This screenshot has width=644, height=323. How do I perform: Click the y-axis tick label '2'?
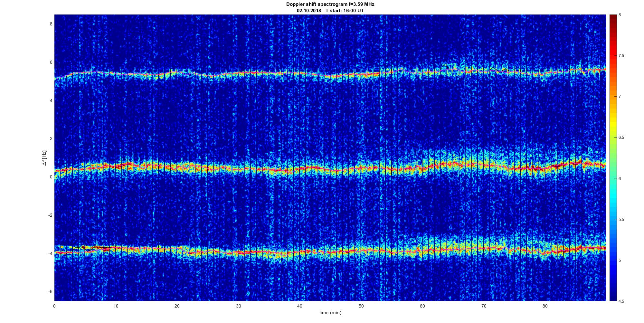[51, 138]
